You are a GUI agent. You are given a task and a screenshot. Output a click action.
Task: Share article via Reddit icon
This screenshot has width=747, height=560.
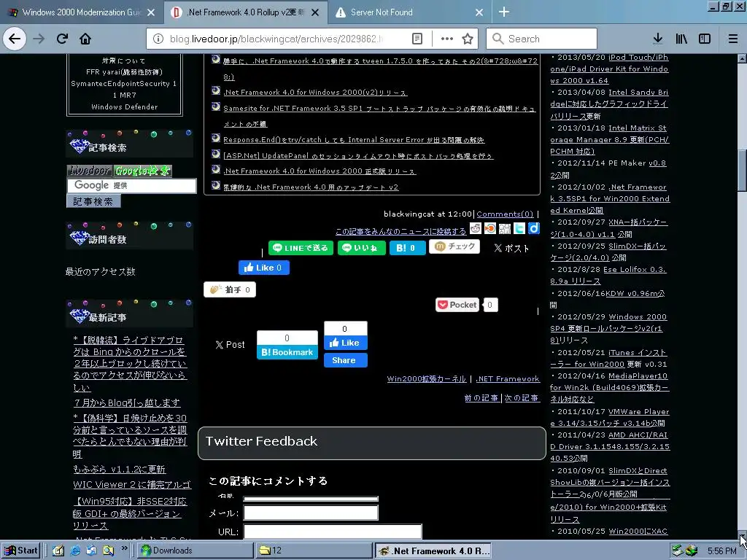[476, 228]
